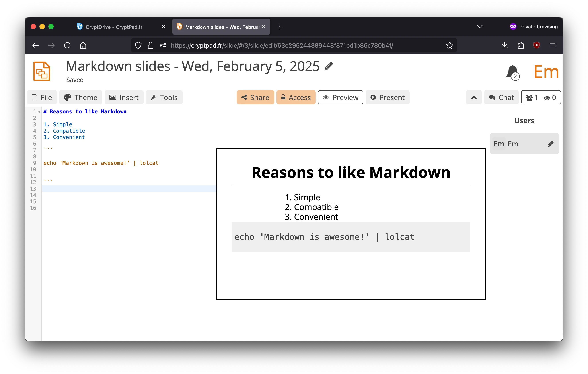Click the Share button
The width and height of the screenshot is (588, 374).
255,97
